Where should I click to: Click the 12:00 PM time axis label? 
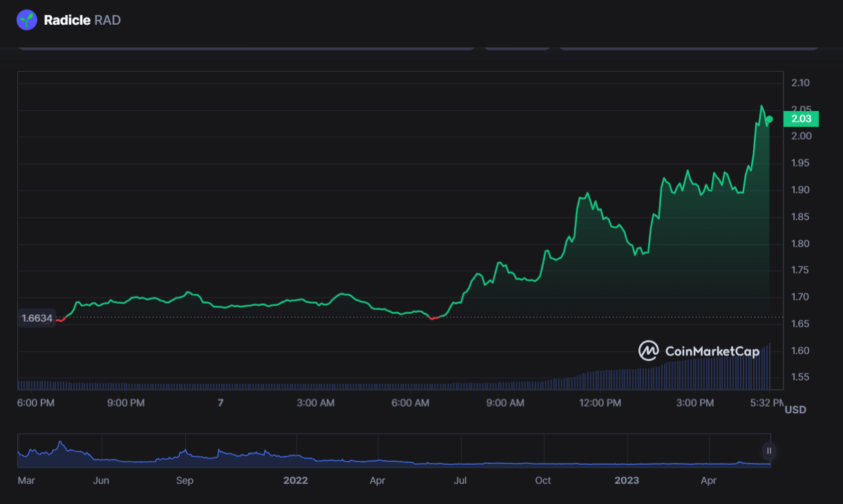click(x=600, y=403)
